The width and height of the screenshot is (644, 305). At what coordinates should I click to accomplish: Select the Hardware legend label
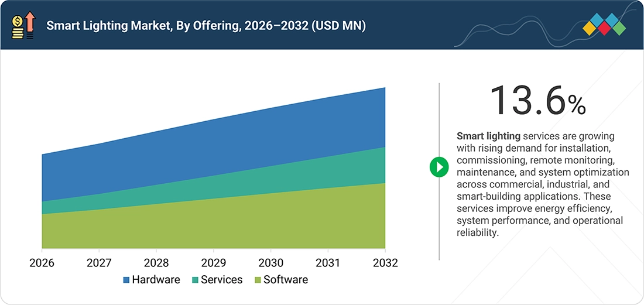(x=156, y=280)
